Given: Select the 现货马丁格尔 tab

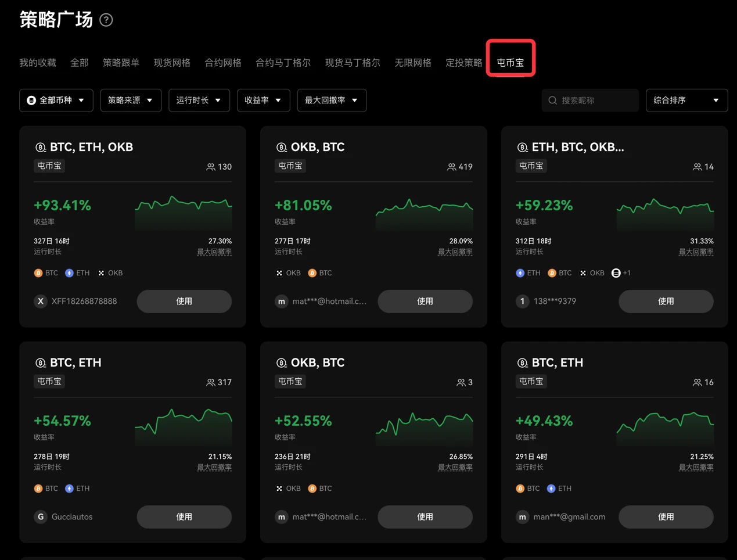Looking at the screenshot, I should click(353, 63).
